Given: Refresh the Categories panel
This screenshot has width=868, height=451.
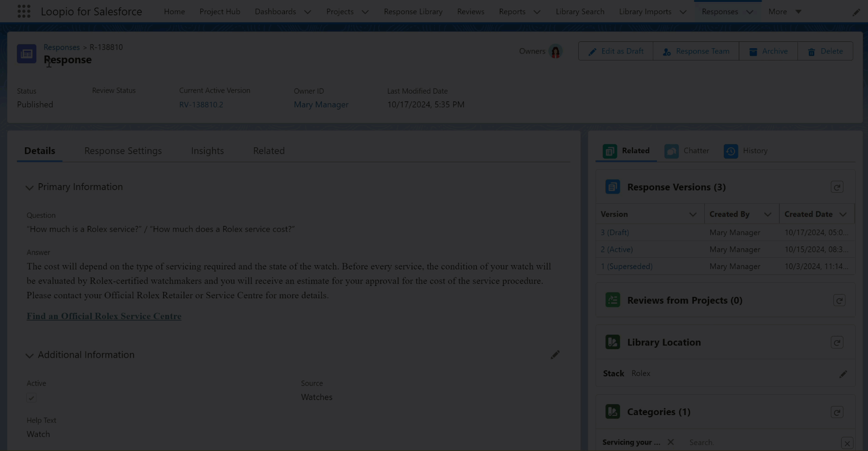Looking at the screenshot, I should coord(837,412).
